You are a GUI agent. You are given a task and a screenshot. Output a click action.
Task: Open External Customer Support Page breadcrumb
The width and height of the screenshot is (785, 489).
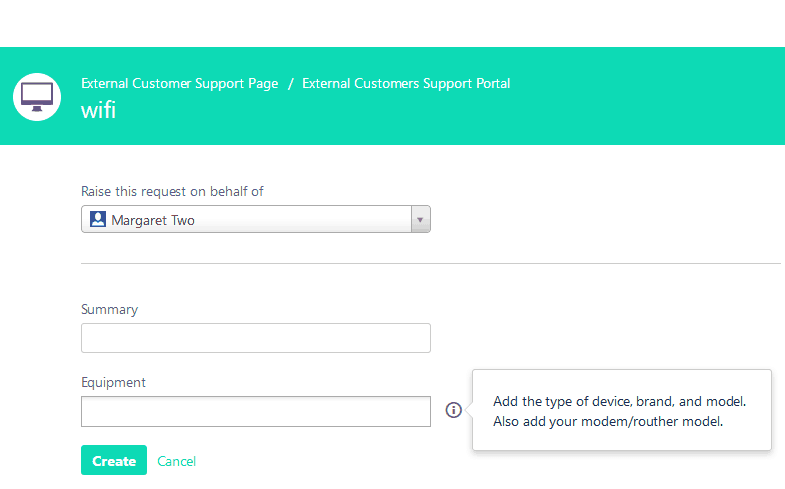tap(179, 83)
